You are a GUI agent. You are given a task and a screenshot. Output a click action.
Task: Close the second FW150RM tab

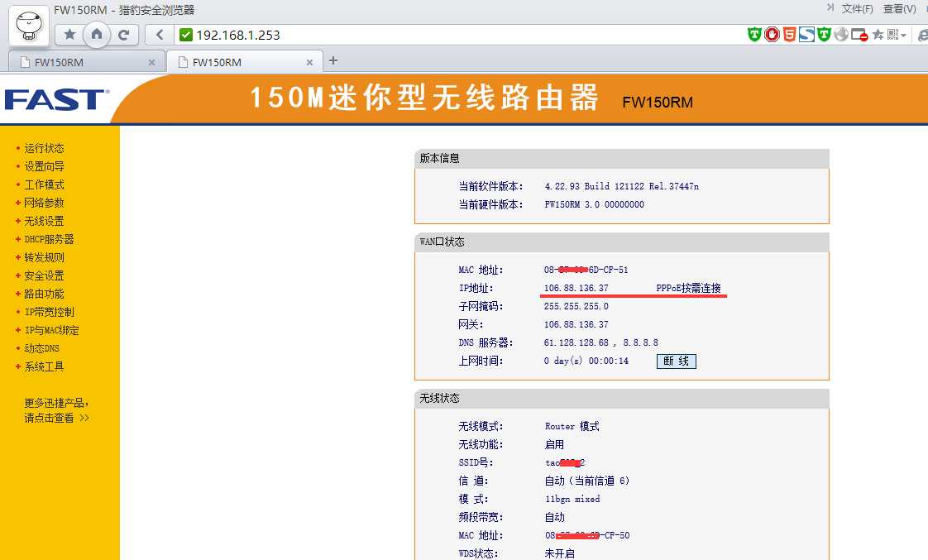coord(309,62)
